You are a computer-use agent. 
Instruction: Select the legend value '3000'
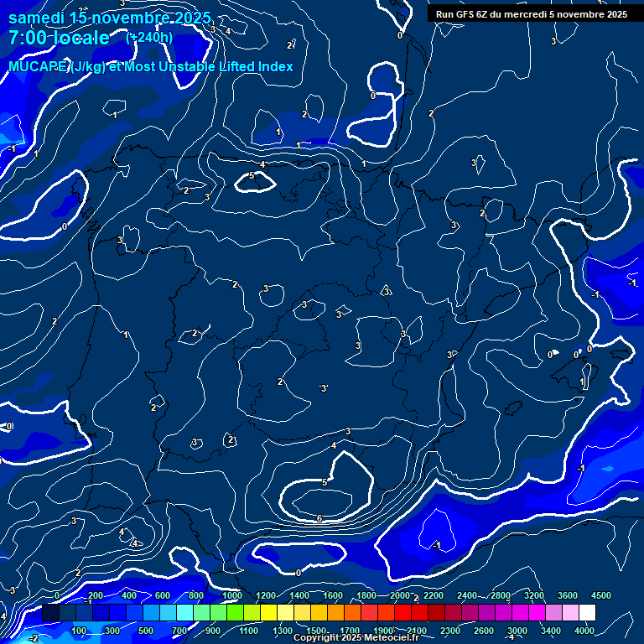pyautogui.click(x=517, y=631)
